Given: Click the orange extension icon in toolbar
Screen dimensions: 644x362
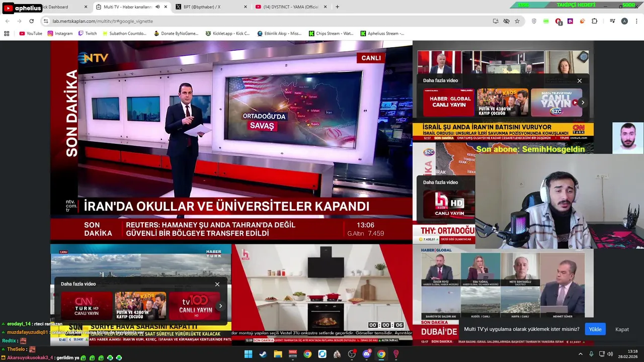Looking at the screenshot, I should pyautogui.click(x=582, y=21).
